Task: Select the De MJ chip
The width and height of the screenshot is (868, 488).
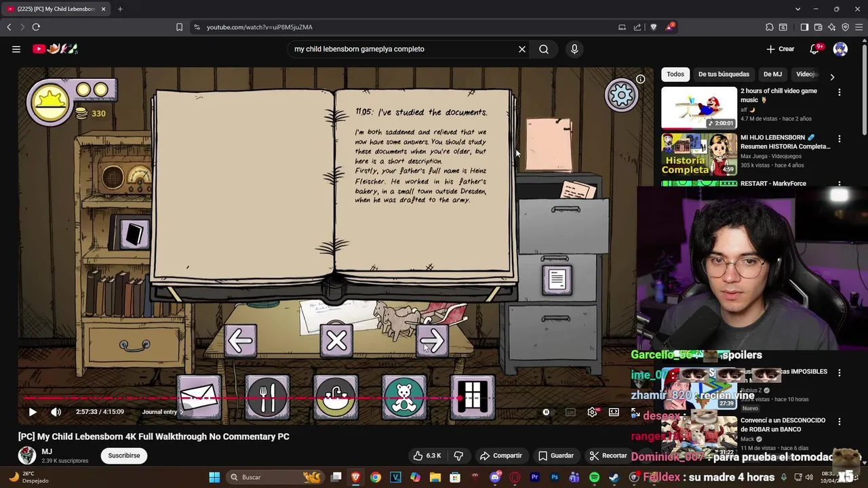Action: point(772,74)
